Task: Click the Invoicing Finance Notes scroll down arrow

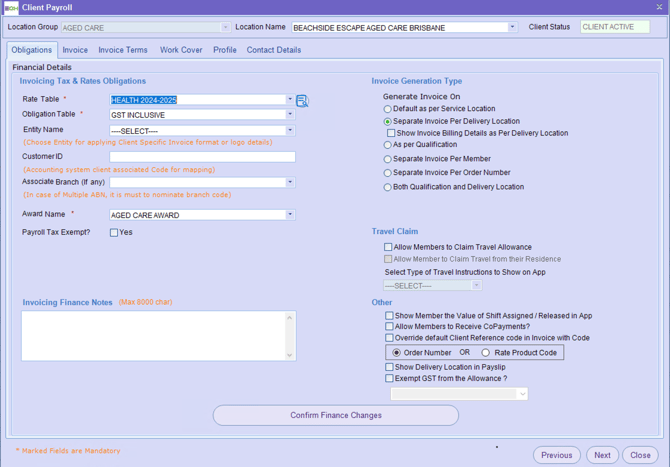Action: click(x=290, y=355)
